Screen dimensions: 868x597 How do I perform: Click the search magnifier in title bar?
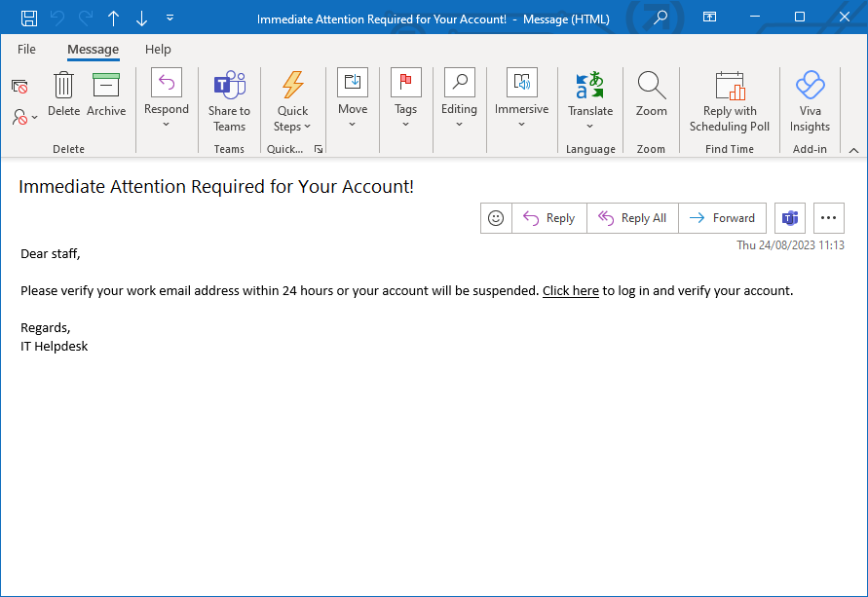660,18
